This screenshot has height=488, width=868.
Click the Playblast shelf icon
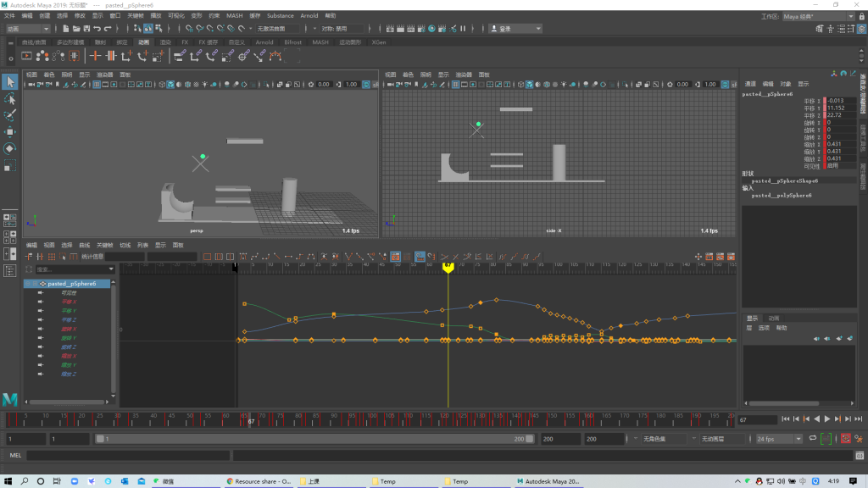click(26, 55)
